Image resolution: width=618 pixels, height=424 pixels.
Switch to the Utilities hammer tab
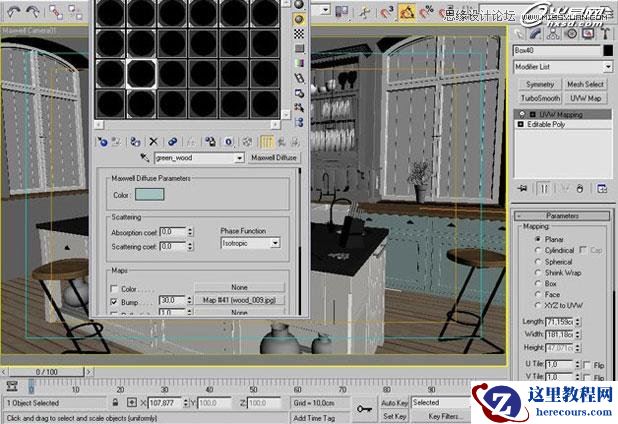point(605,34)
